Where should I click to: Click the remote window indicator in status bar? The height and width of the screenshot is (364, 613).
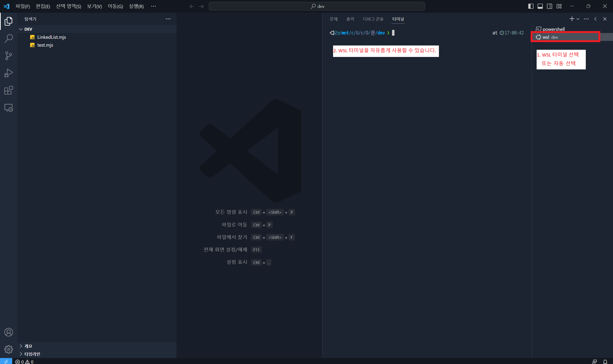(x=6, y=362)
